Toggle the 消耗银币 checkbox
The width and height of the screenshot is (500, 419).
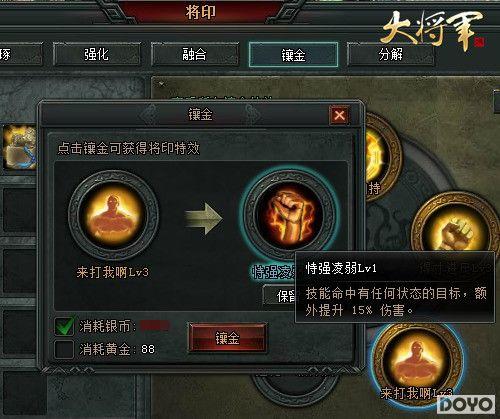pyautogui.click(x=64, y=326)
